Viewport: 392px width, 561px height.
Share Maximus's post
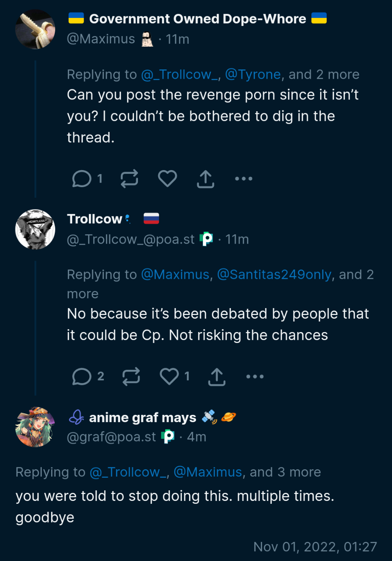205,179
